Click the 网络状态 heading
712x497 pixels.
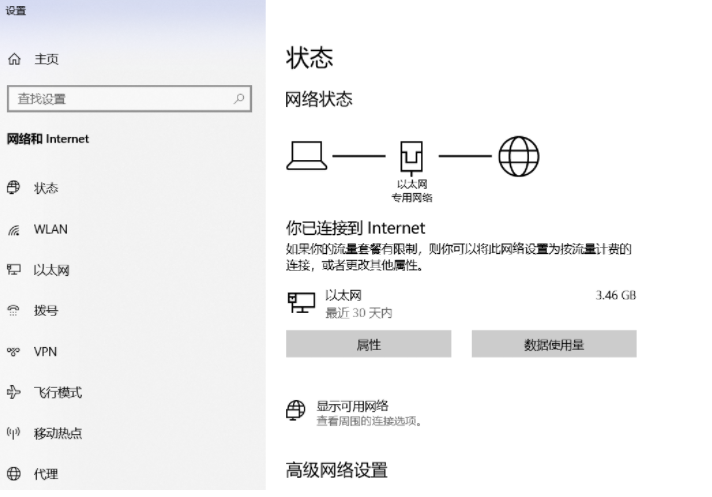pyautogui.click(x=319, y=99)
